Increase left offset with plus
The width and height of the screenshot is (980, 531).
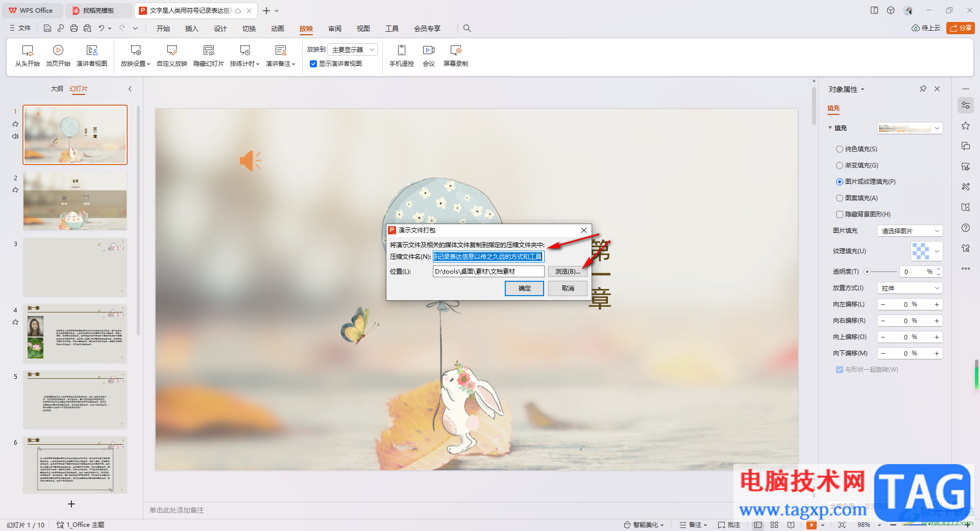pyautogui.click(x=937, y=304)
